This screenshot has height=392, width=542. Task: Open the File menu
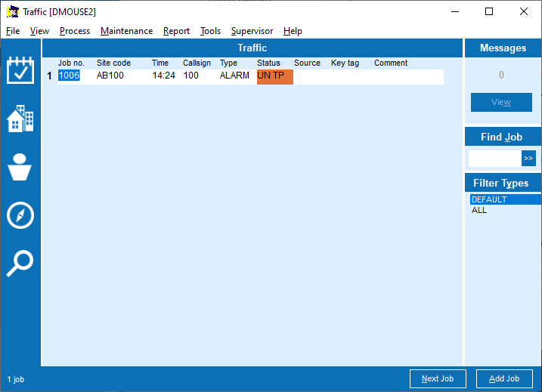13,31
